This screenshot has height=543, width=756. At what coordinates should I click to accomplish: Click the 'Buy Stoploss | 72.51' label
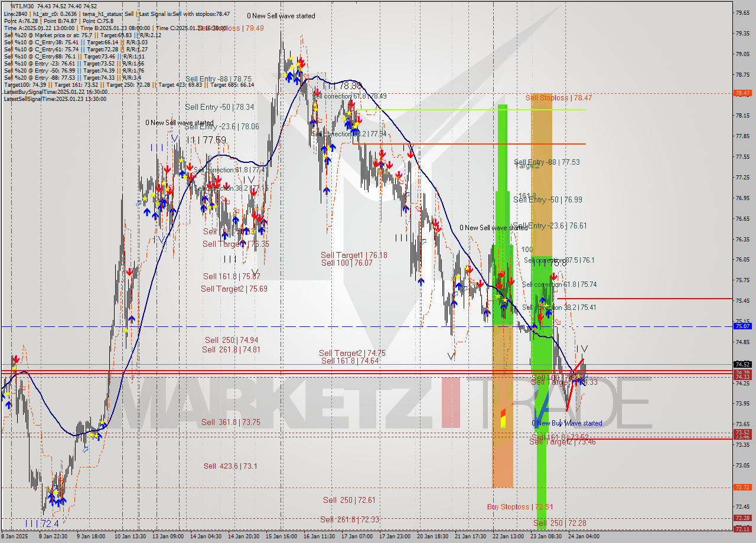520,507
